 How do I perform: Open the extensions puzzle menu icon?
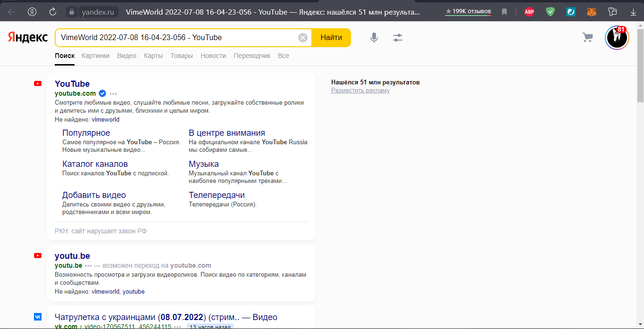point(612,12)
